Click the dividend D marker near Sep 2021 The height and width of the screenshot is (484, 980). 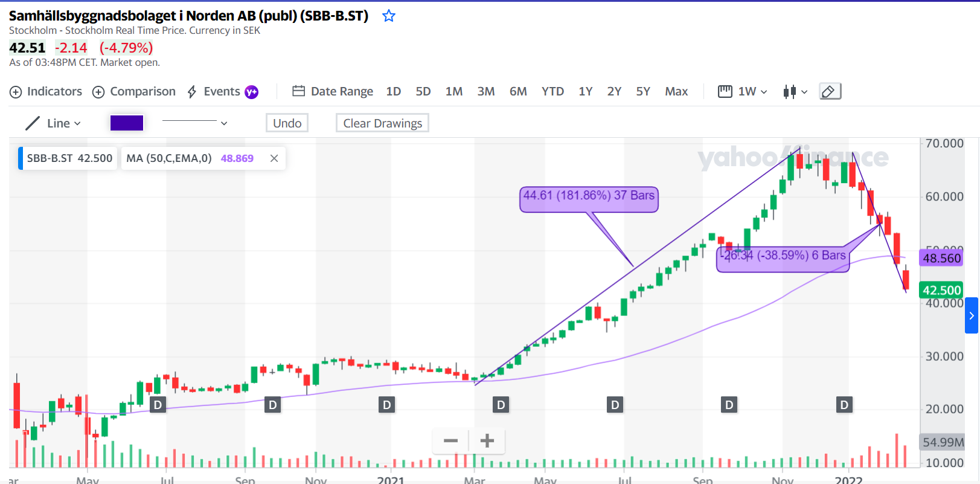pyautogui.click(x=729, y=405)
